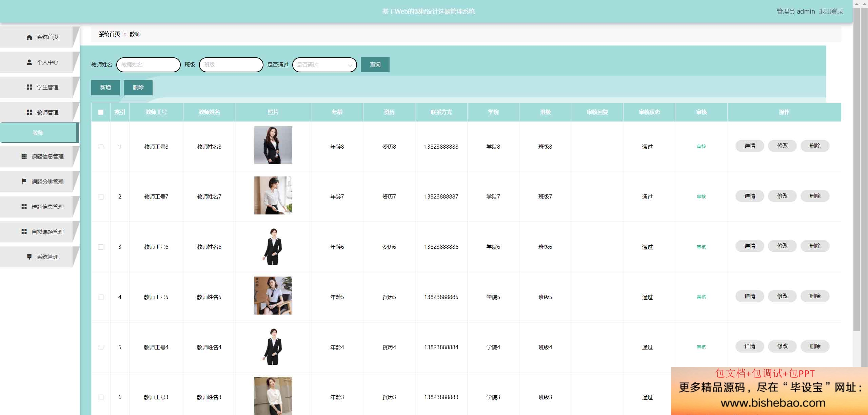Open 详情 for 教师姓名6
The width and height of the screenshot is (868, 415).
pyautogui.click(x=750, y=246)
